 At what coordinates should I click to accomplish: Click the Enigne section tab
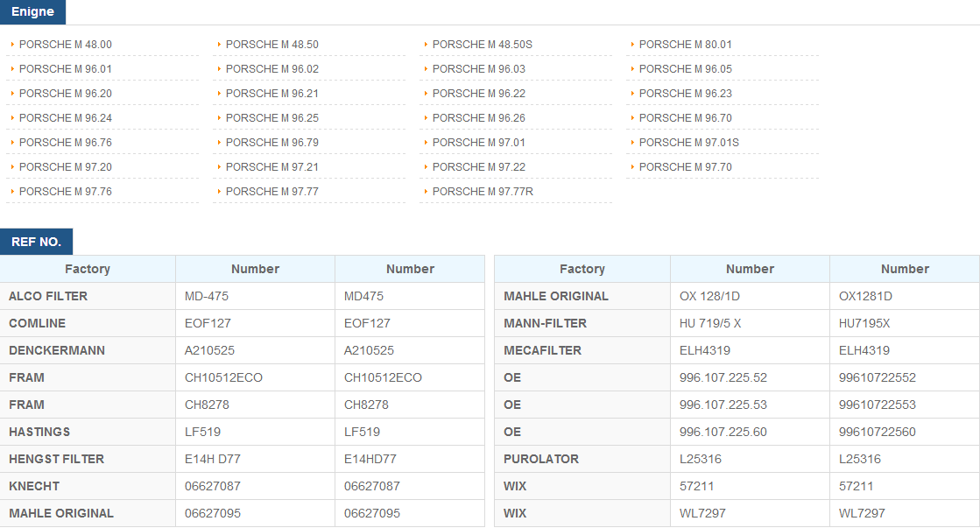pyautogui.click(x=32, y=12)
